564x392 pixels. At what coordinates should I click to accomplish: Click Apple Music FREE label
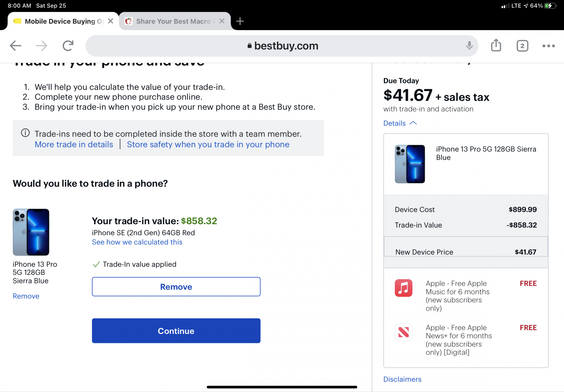tap(528, 283)
